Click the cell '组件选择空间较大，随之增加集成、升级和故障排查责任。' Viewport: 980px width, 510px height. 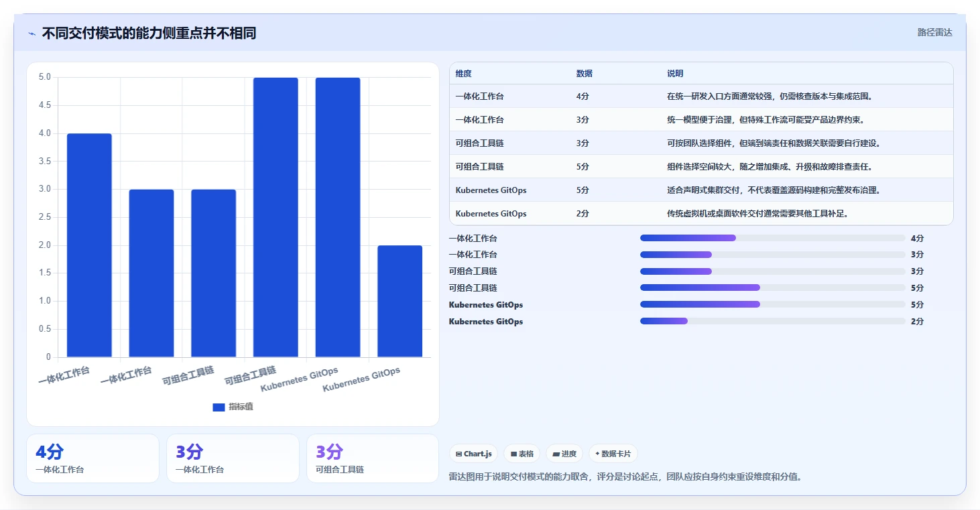(770, 167)
